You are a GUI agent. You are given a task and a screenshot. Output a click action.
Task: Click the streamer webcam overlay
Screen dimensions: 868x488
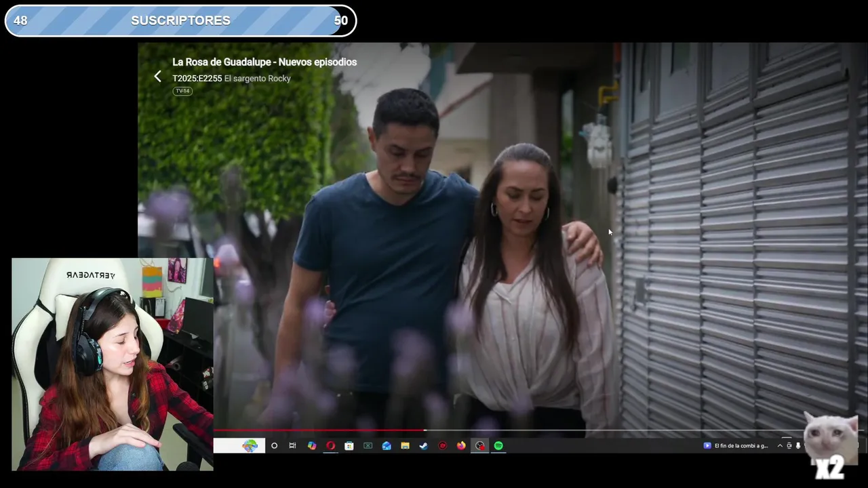coord(113,364)
